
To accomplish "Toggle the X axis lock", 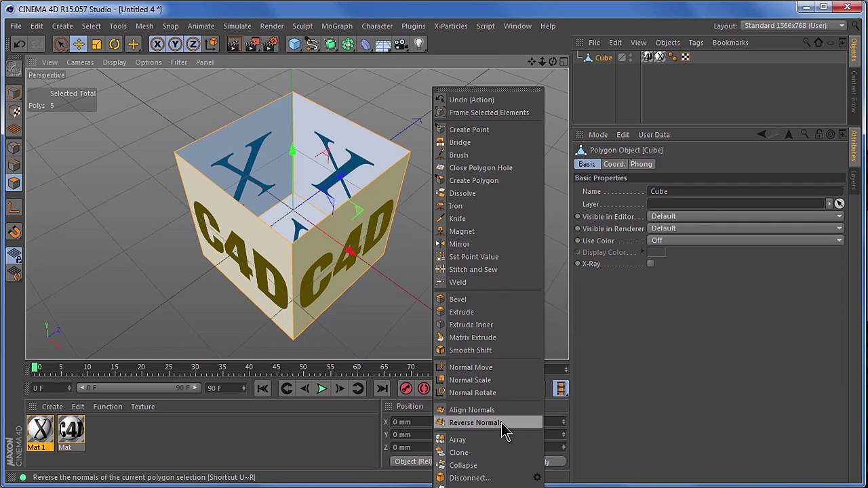I will tap(157, 44).
